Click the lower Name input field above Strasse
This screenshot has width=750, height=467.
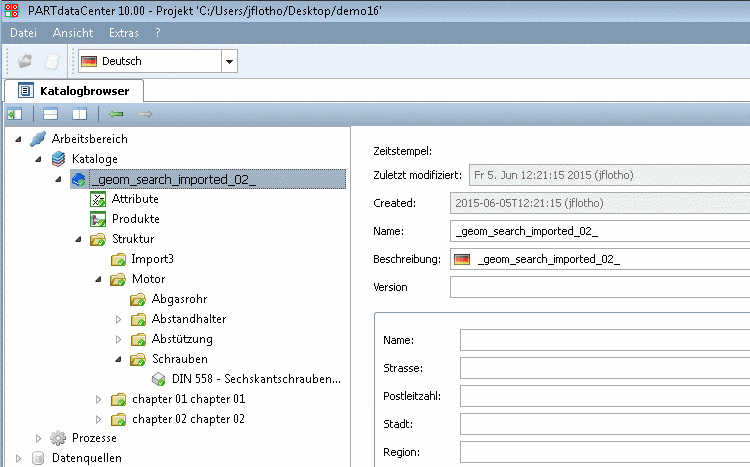[x=605, y=340]
